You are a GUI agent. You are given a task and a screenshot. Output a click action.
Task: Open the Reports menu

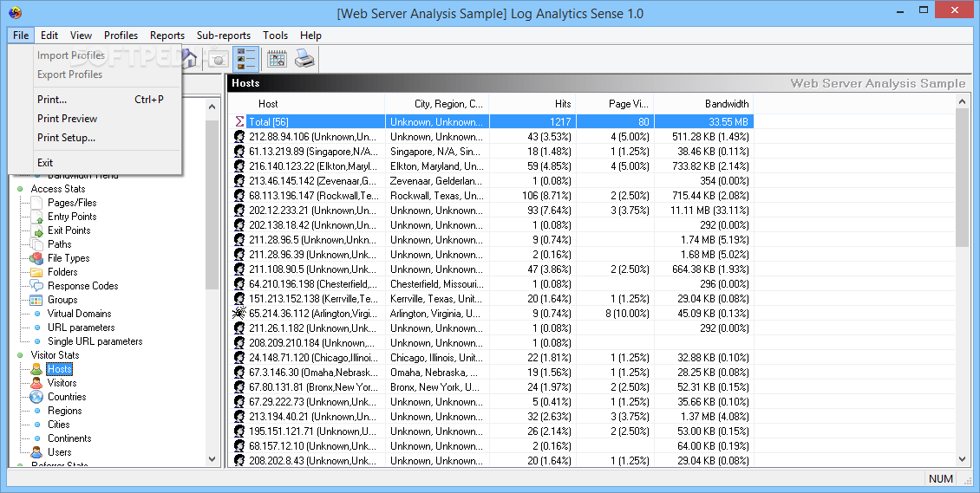pyautogui.click(x=167, y=35)
